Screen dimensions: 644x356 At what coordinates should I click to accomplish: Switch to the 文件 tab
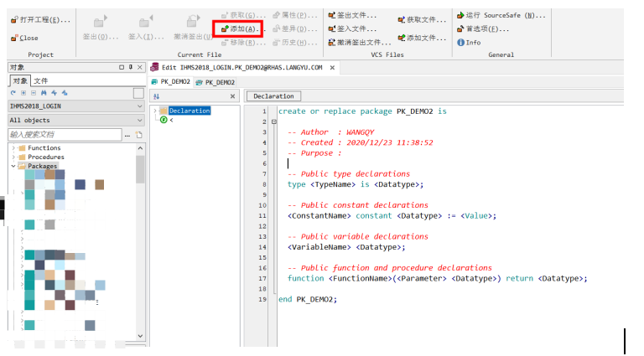pos(40,80)
